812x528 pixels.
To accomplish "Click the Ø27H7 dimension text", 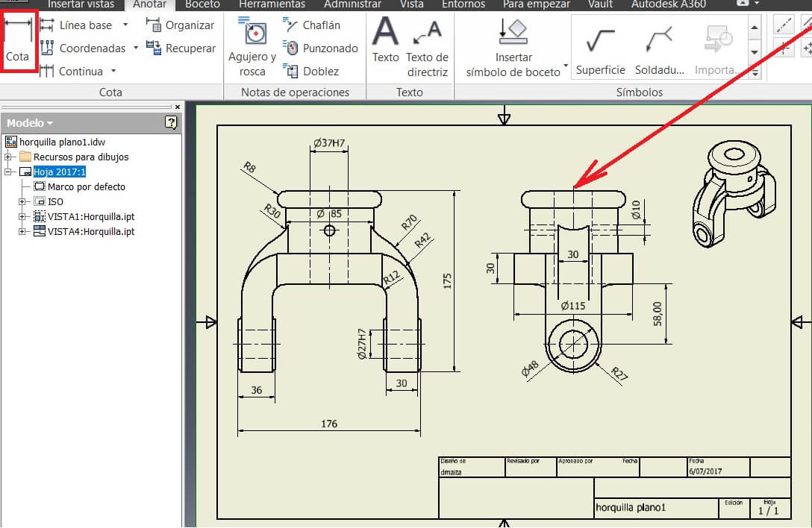I will (362, 344).
